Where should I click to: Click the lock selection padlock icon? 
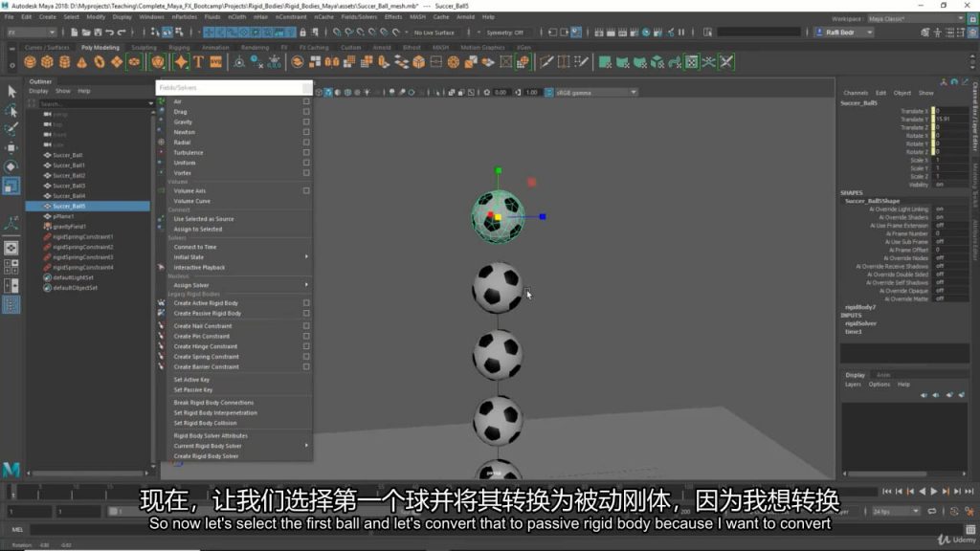point(303,33)
